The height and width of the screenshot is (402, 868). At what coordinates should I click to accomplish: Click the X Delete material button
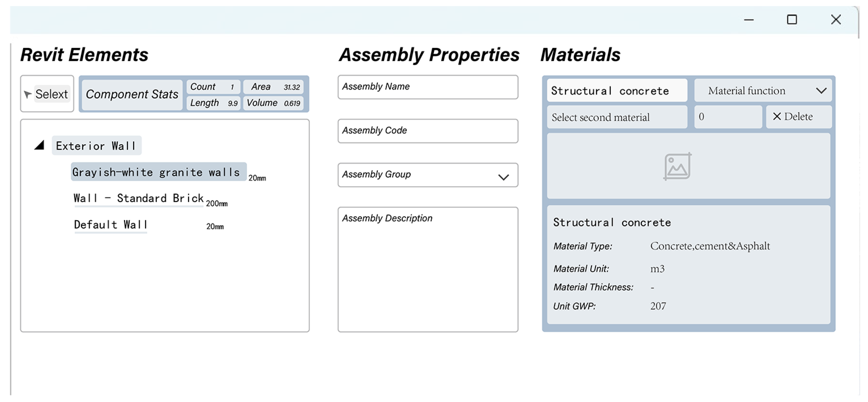(x=798, y=117)
